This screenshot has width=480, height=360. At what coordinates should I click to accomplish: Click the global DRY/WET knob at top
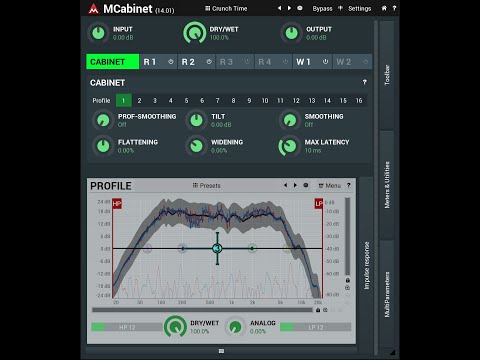195,33
